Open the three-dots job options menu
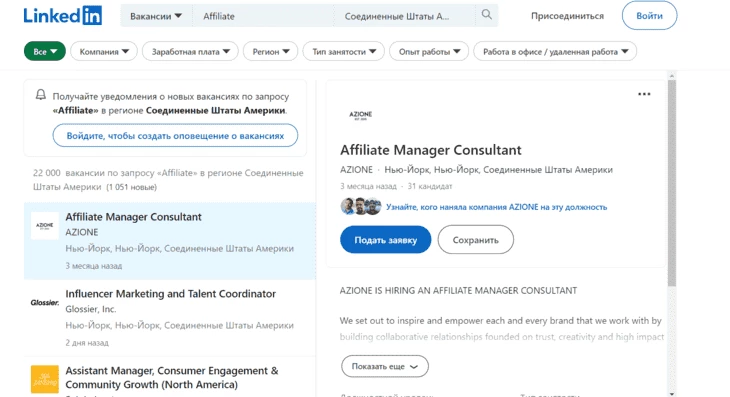 pyautogui.click(x=644, y=94)
